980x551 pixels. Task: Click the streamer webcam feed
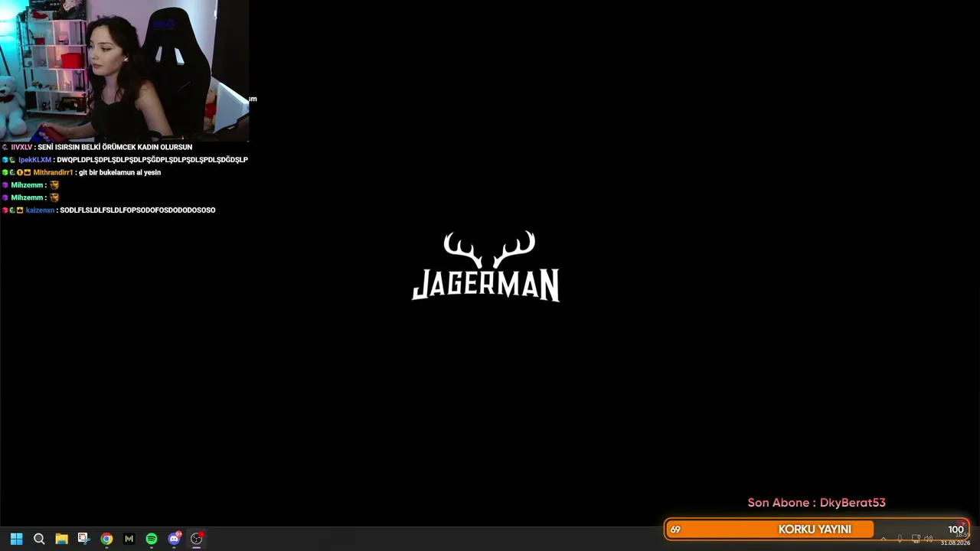124,70
